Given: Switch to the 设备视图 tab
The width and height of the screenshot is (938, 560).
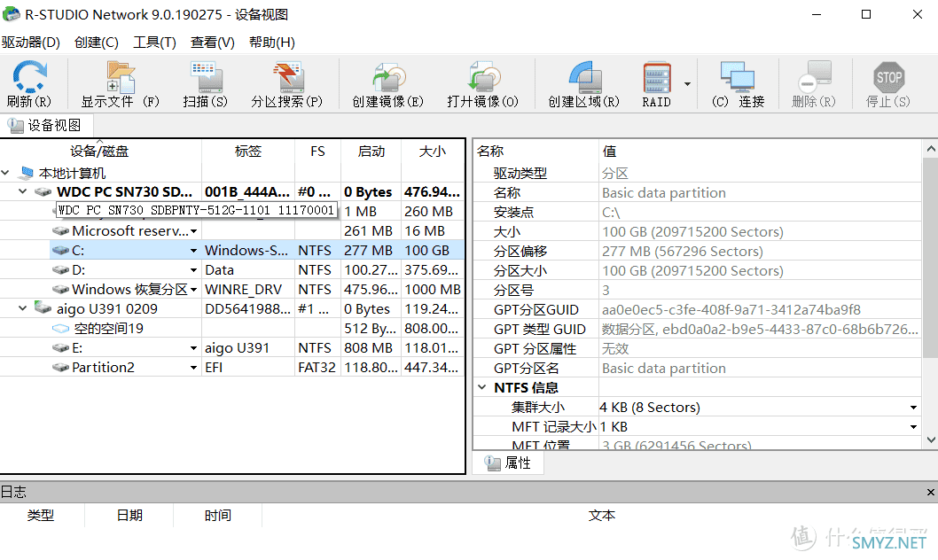Looking at the screenshot, I should tap(46, 126).
